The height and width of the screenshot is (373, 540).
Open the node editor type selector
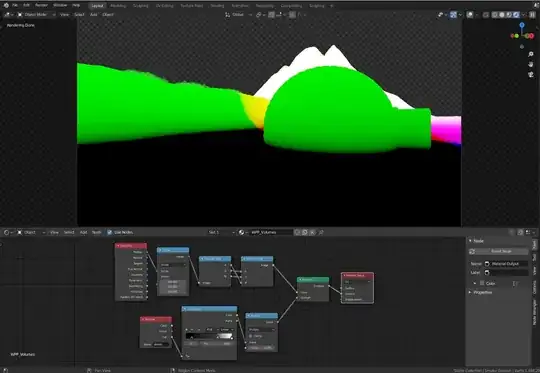pyautogui.click(x=8, y=232)
